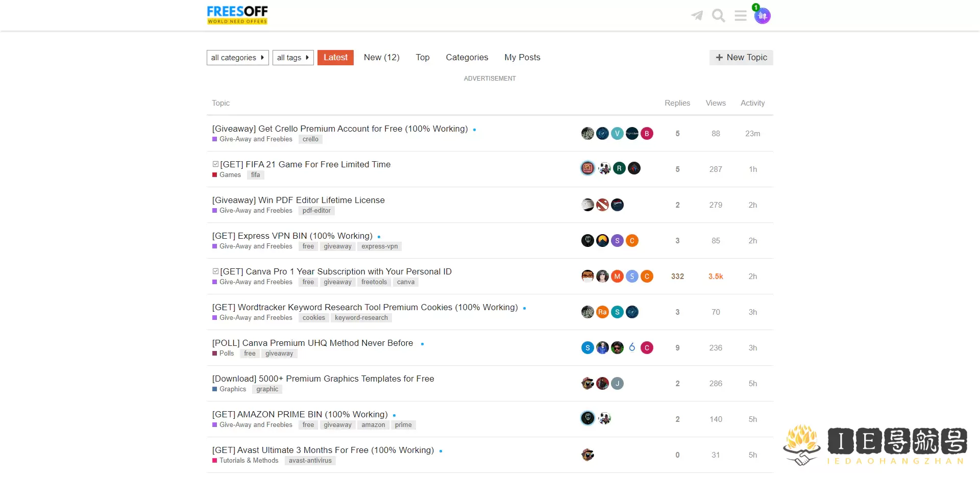
Task: Open the 5000+ Premium Graphics Templates topic
Action: 323,379
